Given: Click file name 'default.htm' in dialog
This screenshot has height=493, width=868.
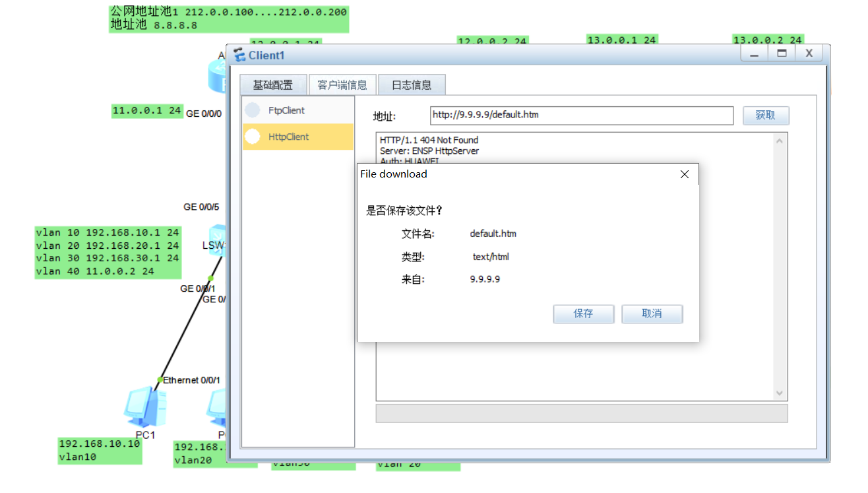Looking at the screenshot, I should tap(493, 234).
